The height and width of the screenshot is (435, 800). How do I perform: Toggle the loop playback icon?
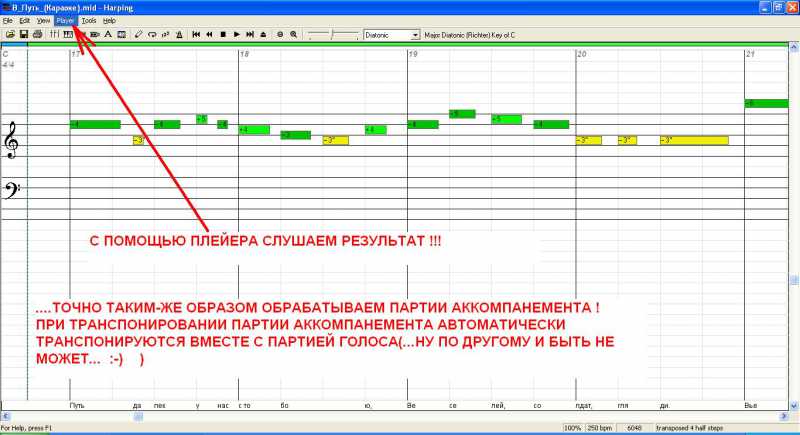coord(152,35)
